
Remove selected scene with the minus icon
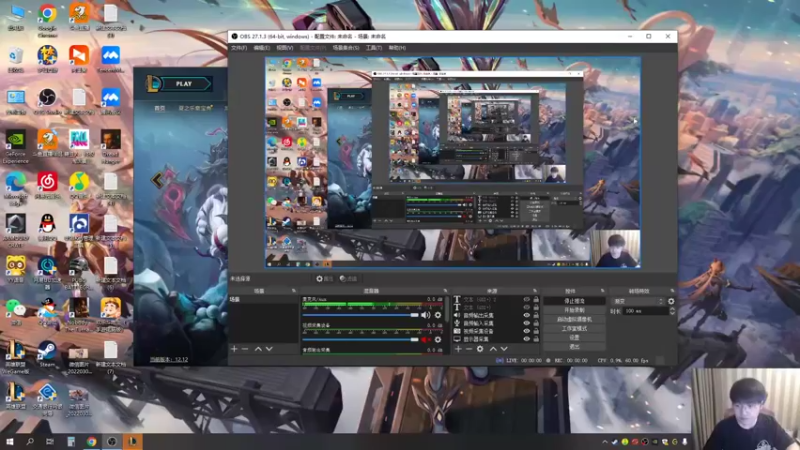(x=245, y=349)
